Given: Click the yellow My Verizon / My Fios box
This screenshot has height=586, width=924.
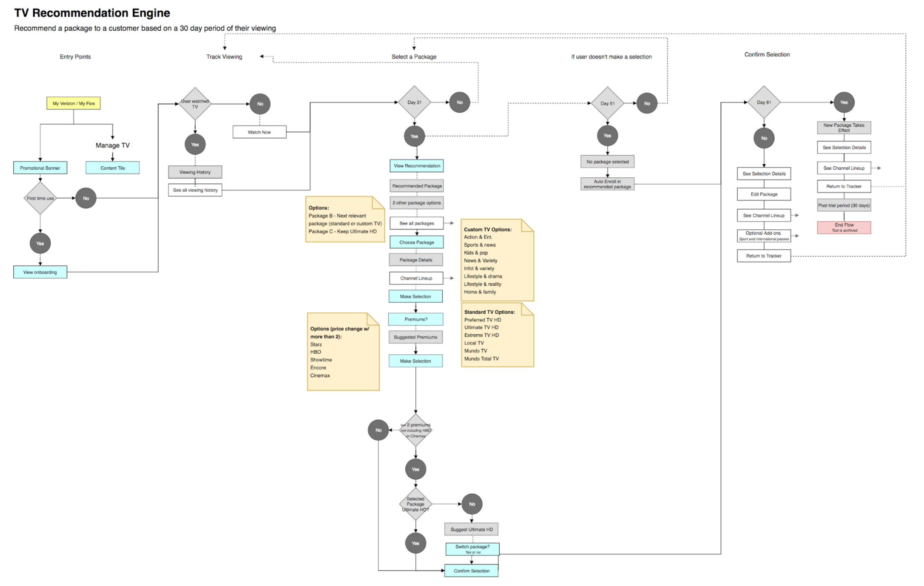Looking at the screenshot, I should (73, 103).
